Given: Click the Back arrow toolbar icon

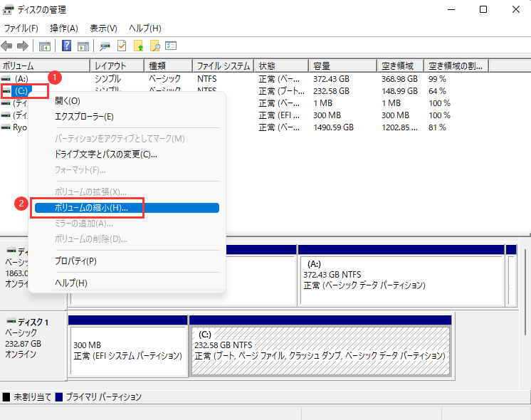Looking at the screenshot, I should 7,46.
